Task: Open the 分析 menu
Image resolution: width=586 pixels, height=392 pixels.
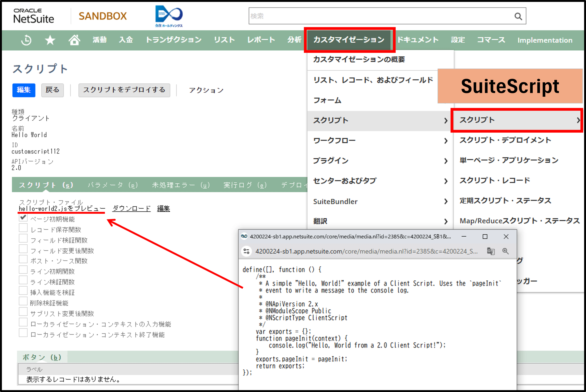Action: click(294, 40)
